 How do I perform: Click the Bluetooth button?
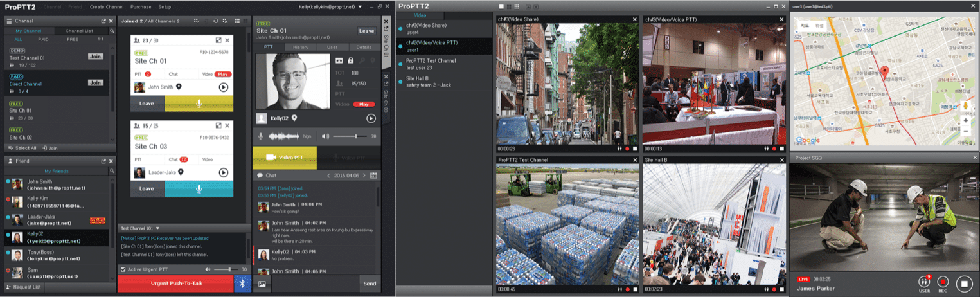[x=242, y=283]
